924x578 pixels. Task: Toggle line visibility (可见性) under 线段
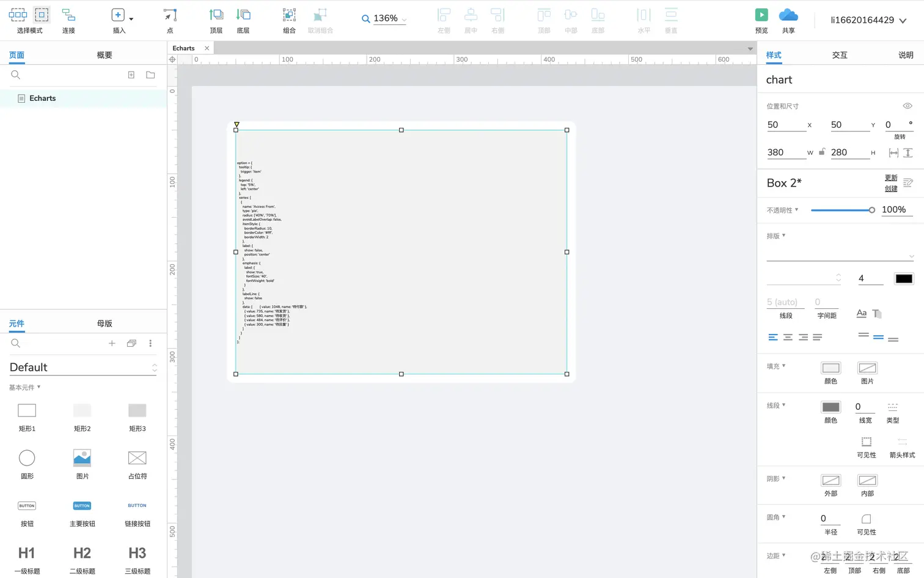(867, 442)
